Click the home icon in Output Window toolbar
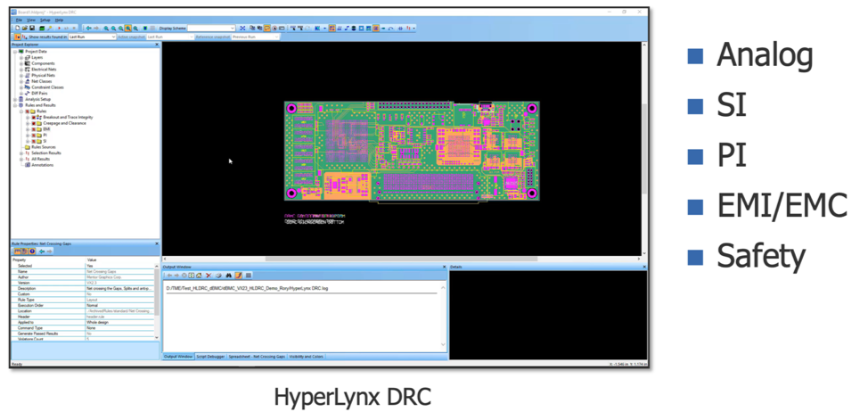Image resolution: width=868 pixels, height=412 pixels. 199,276
